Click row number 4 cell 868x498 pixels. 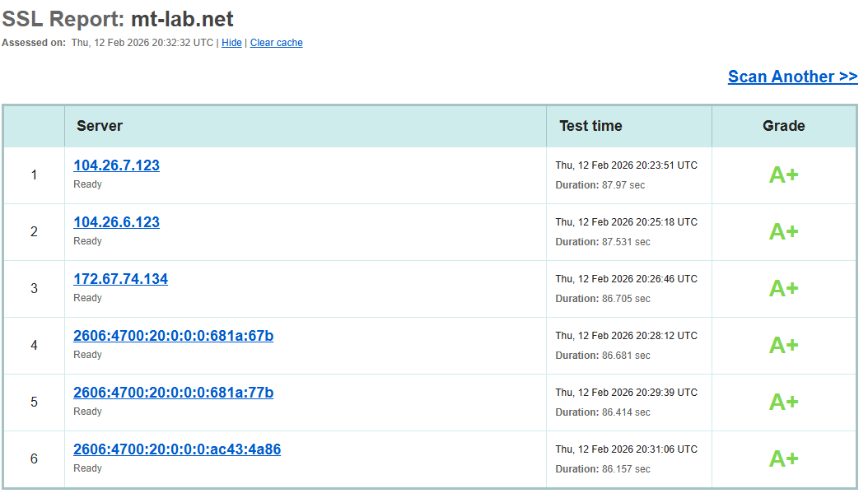pyautogui.click(x=34, y=345)
